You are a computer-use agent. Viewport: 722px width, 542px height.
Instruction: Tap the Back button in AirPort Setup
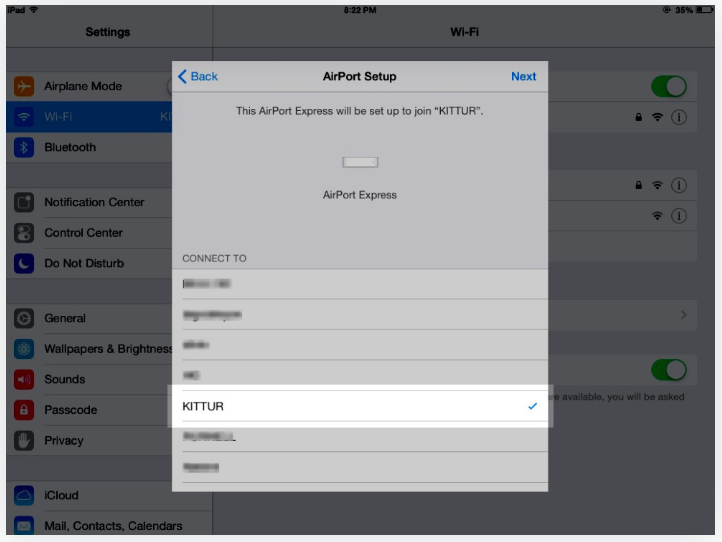coord(198,76)
